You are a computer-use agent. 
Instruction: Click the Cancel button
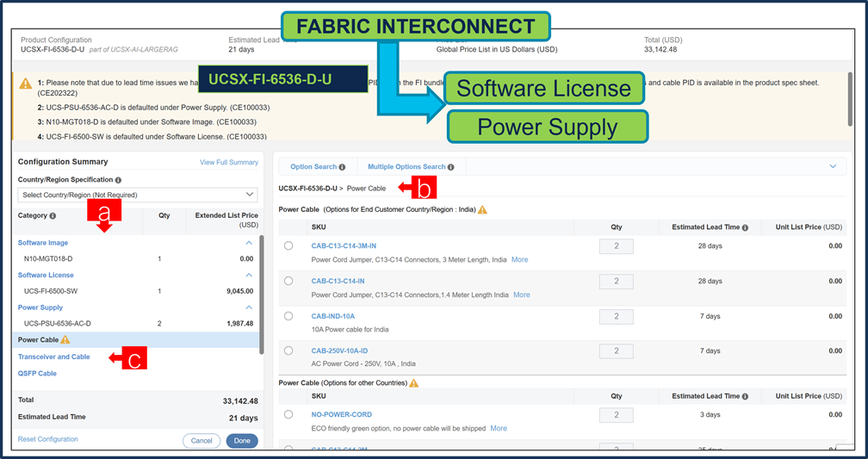201,441
